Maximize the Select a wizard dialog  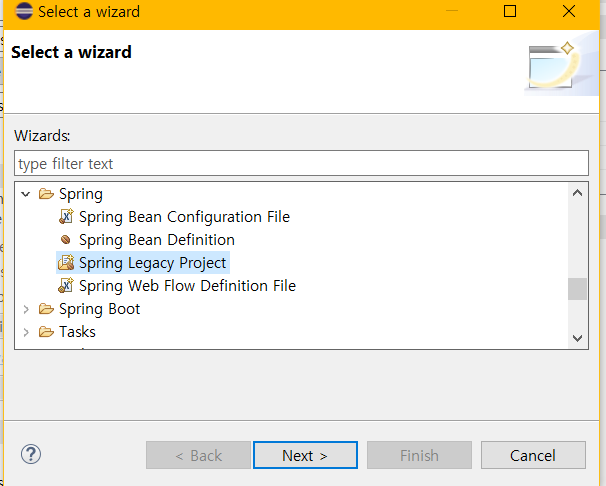pyautogui.click(x=510, y=11)
